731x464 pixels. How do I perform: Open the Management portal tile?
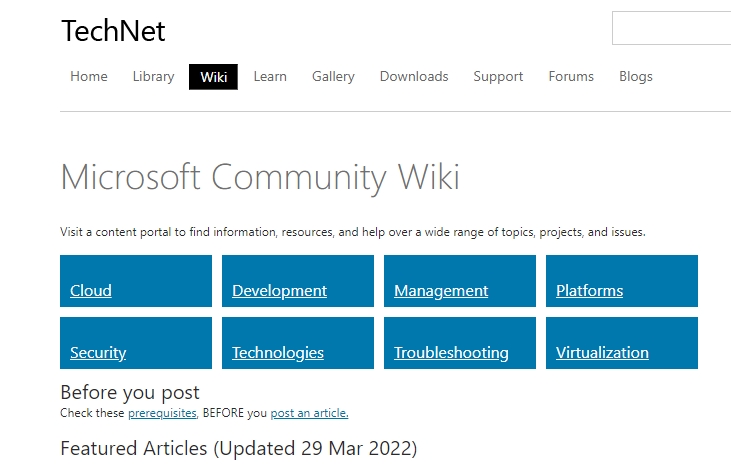460,281
